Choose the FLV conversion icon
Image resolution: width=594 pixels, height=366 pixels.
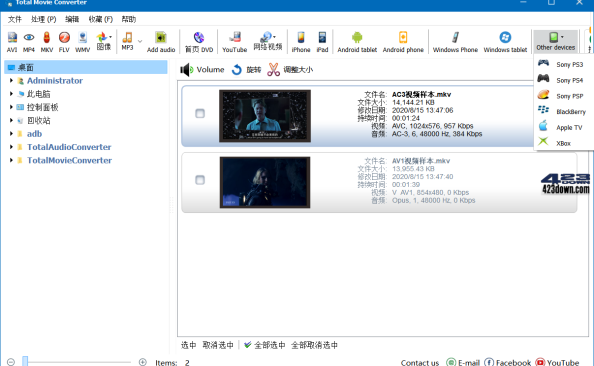coord(64,42)
